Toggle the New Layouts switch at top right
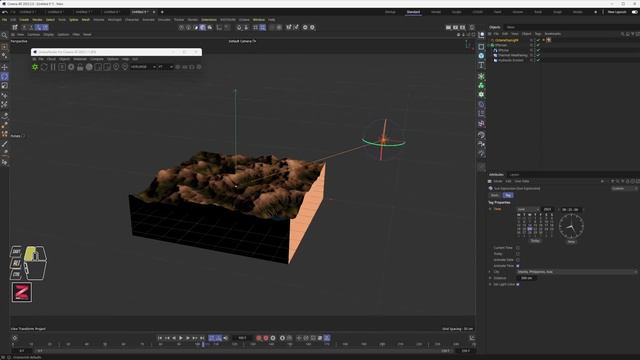The width and height of the screenshot is (640, 360). [x=634, y=12]
